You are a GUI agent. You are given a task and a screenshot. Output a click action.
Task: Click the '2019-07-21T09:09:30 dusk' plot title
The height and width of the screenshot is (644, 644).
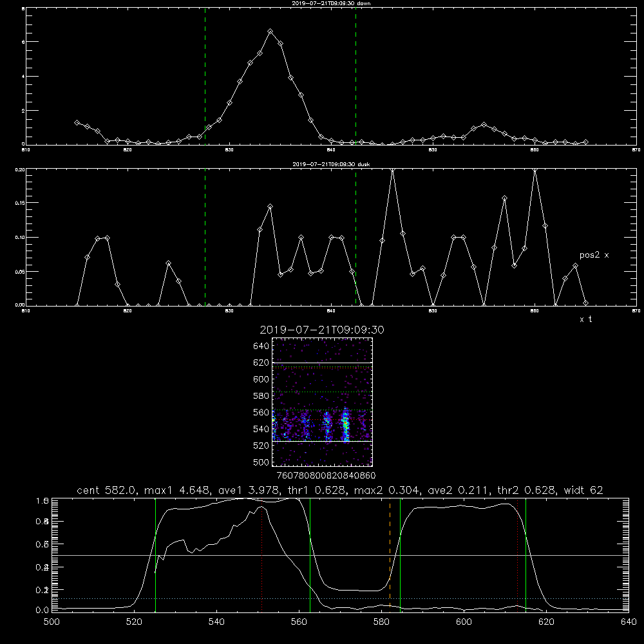point(331,164)
